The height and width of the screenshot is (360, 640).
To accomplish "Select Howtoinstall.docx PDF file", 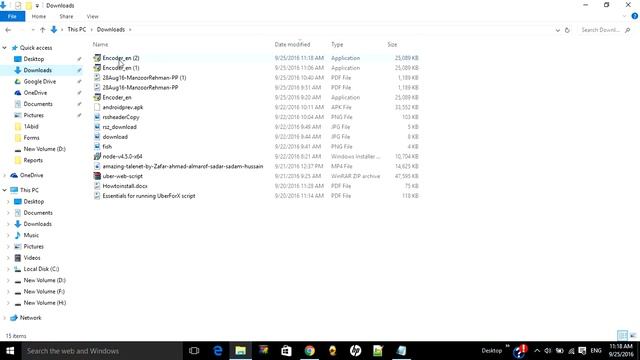I will (125, 186).
